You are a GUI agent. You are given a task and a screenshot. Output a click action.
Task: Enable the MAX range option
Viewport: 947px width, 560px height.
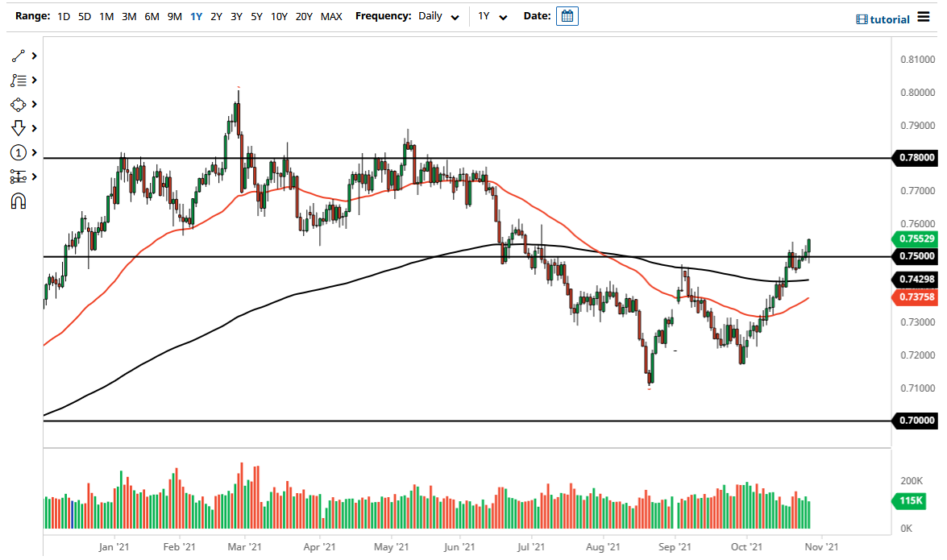coord(330,16)
